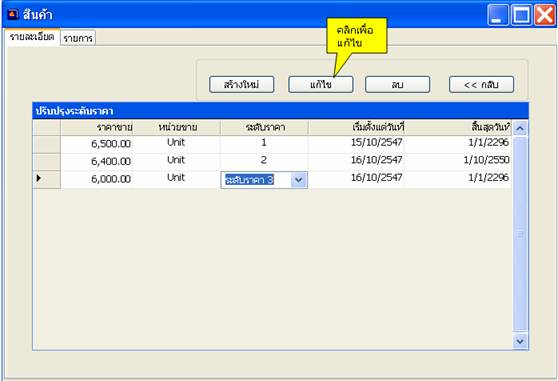
Task: Click start date 16/10/2547 in 6,400.00 row
Action: pos(357,162)
